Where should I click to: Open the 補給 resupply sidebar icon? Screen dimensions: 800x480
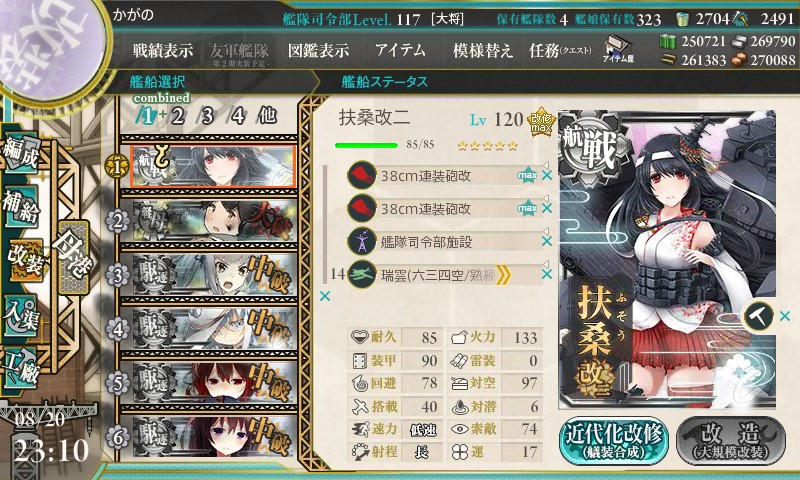point(21,207)
